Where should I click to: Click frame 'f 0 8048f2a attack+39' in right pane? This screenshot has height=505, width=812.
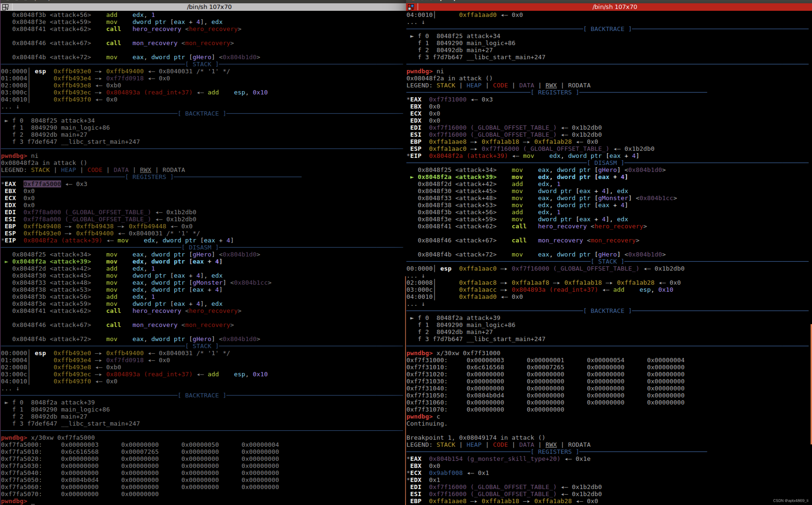[455, 318]
